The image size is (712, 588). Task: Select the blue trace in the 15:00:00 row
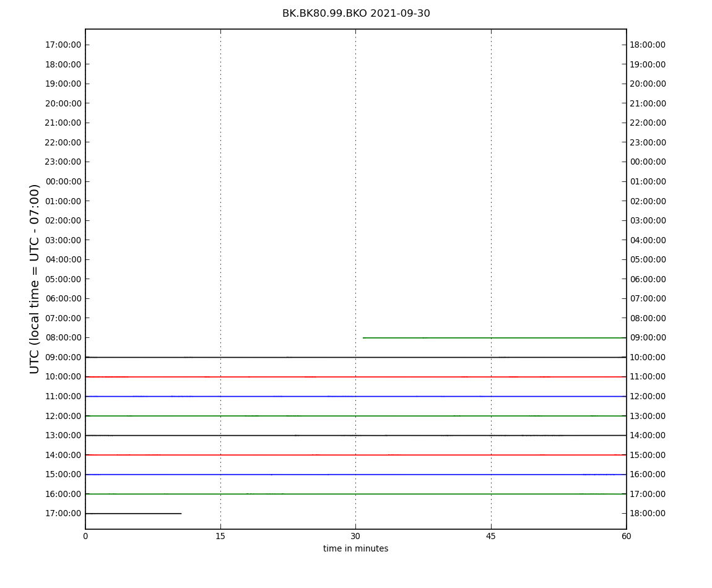coord(356,475)
